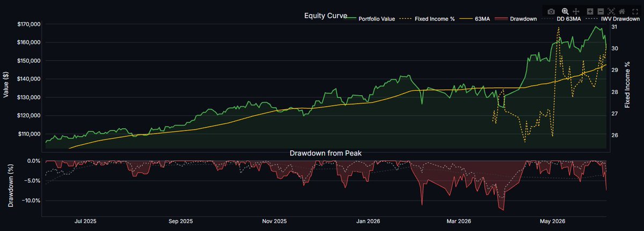Click the Zoom out minus icon
This screenshot has height=231, width=644.
[601, 11]
